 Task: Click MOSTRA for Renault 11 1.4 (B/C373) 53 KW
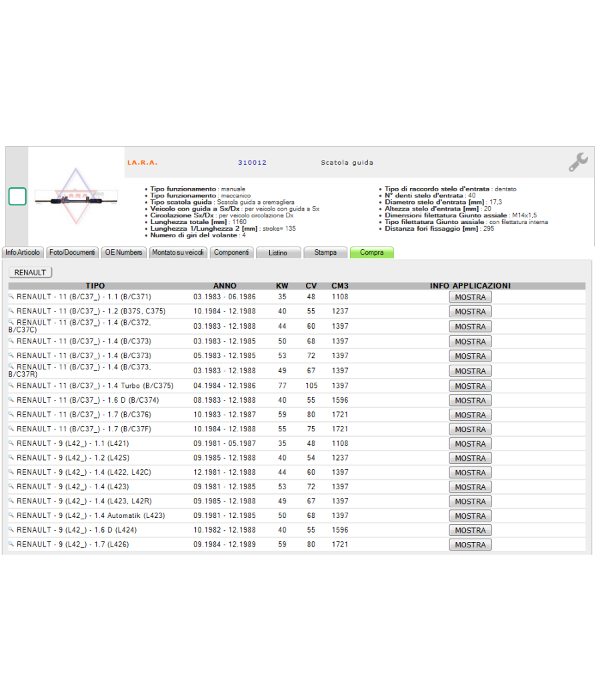pos(470,356)
